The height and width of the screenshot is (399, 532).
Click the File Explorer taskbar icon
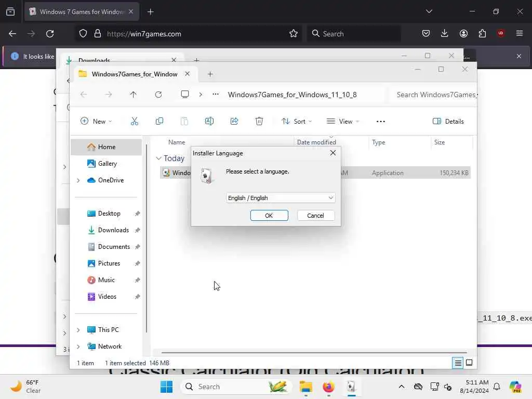(x=305, y=387)
